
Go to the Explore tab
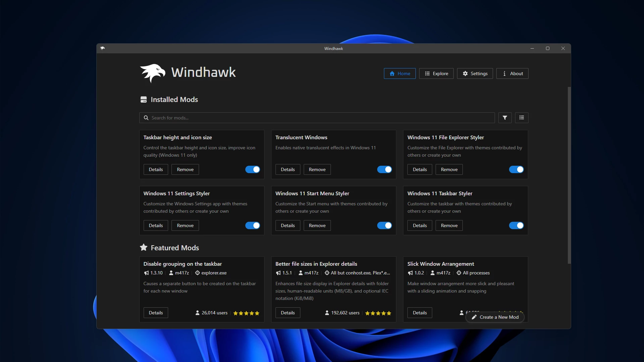point(436,73)
